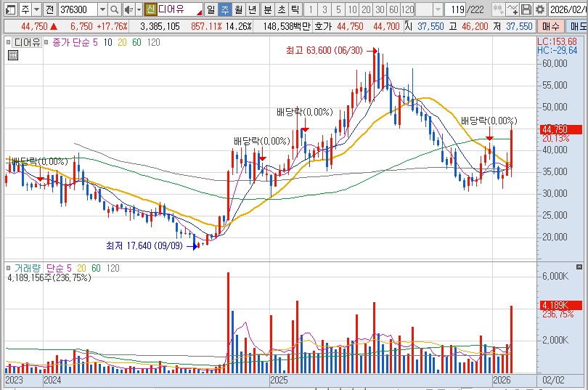Image resolution: width=588 pixels, height=390 pixels.
Task: Click the orange 20 price moving average legend
Action: [122, 42]
